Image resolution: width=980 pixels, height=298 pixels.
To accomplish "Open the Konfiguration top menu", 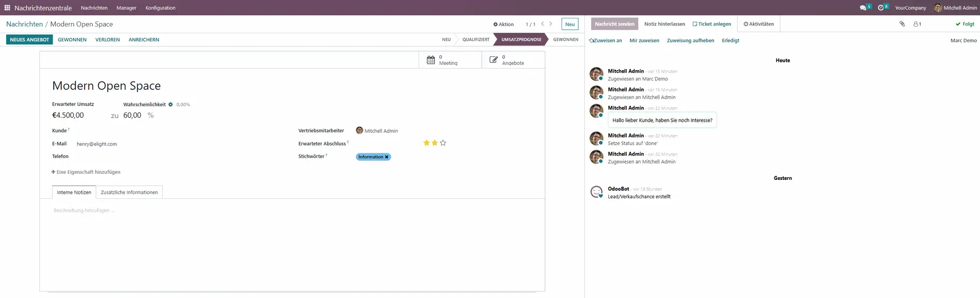I will 160,8.
